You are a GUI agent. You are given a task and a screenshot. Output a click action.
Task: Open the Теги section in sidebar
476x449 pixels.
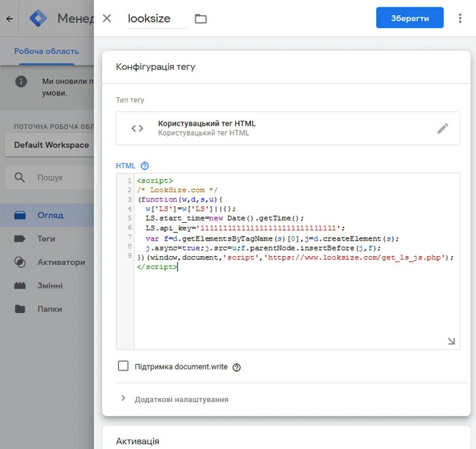(47, 239)
